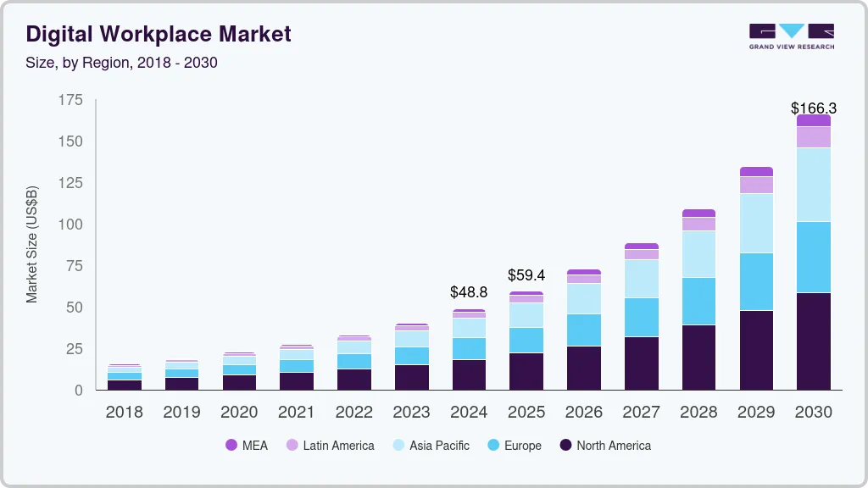Viewport: 868px width, 488px height.
Task: Click the Size, by Region subtitle
Action: point(122,63)
